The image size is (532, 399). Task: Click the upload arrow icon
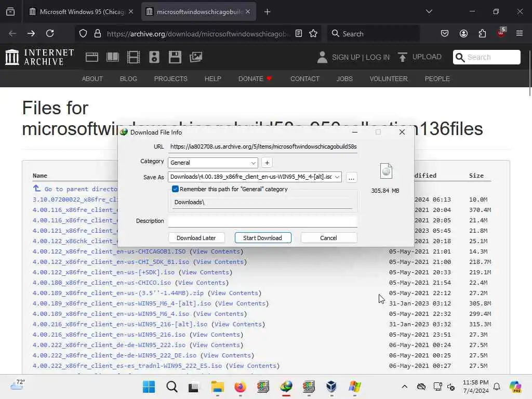403,57
